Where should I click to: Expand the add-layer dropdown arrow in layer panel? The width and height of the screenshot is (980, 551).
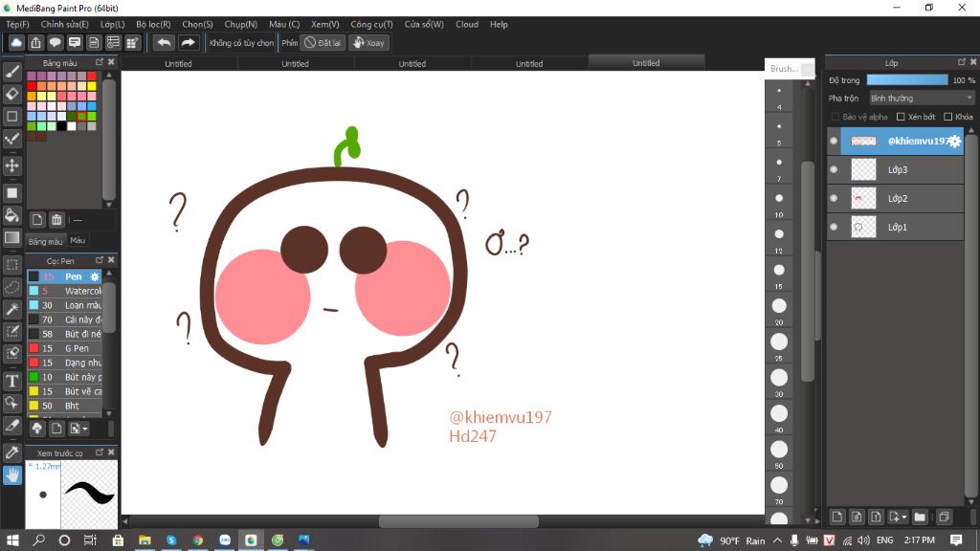903,518
